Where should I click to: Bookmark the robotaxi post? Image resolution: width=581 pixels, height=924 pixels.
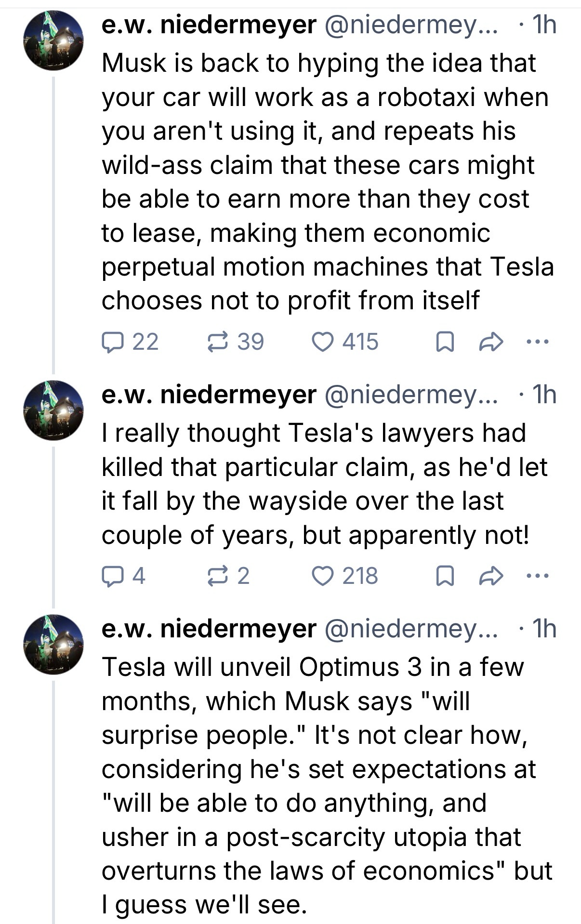tap(444, 343)
